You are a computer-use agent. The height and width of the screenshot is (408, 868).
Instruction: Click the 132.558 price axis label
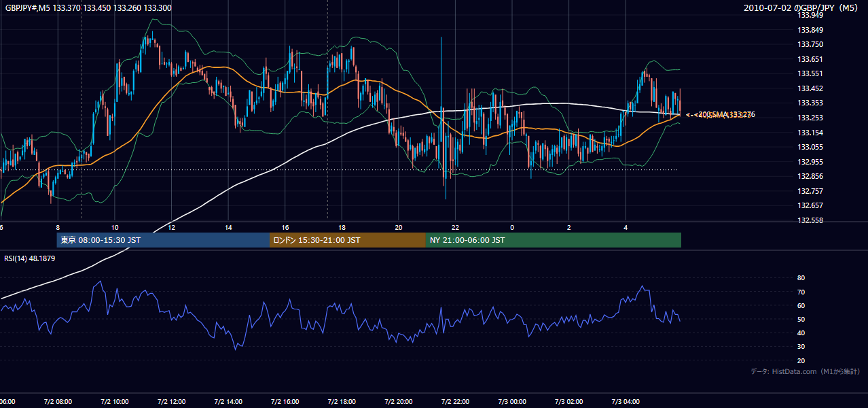point(810,220)
